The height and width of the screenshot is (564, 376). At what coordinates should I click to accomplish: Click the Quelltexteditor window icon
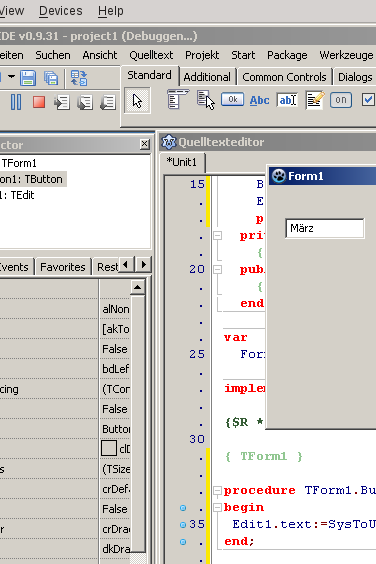(168, 142)
